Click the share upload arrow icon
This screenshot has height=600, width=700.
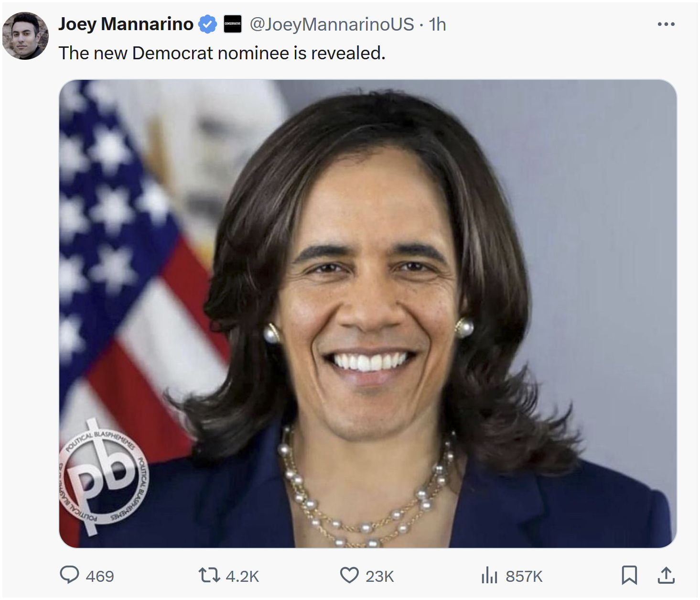pos(666,575)
